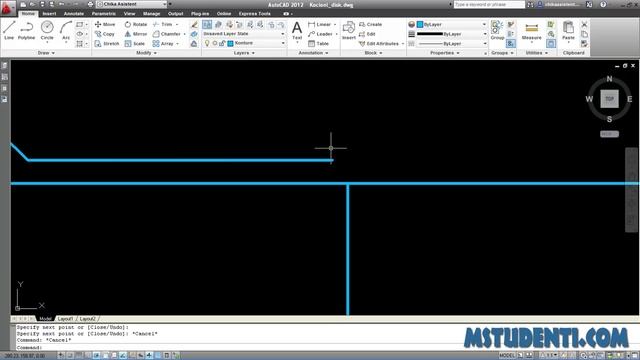
Task: Select the Line drawing tool
Action: coord(9,31)
